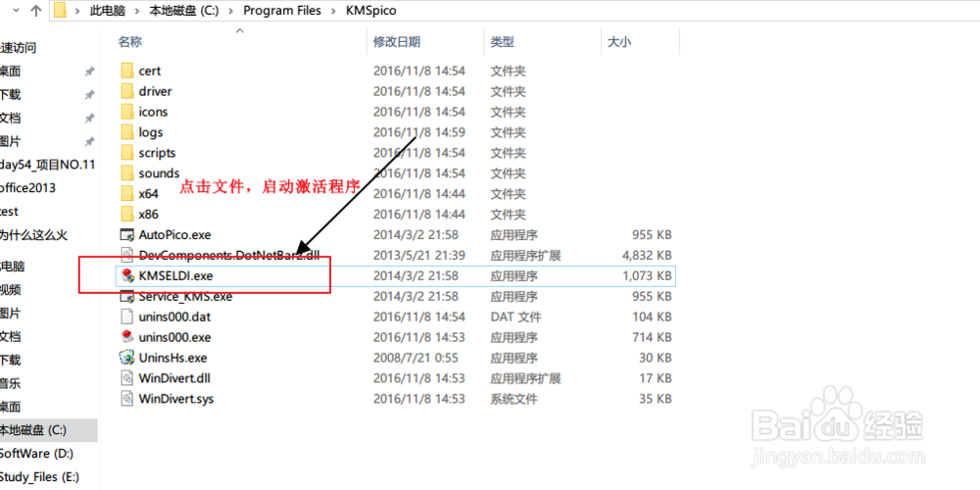The image size is (980, 490).
Task: Click the up-one-level arrow in address bar
Action: pos(35,11)
